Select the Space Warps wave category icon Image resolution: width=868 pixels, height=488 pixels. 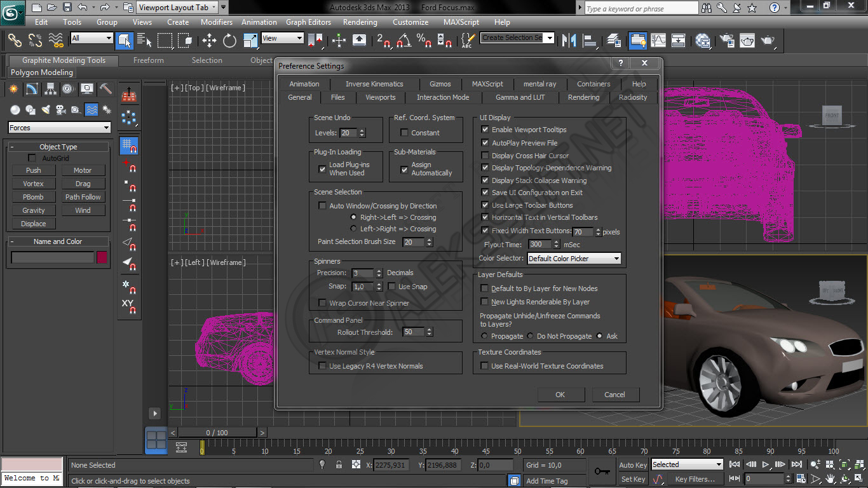92,109
